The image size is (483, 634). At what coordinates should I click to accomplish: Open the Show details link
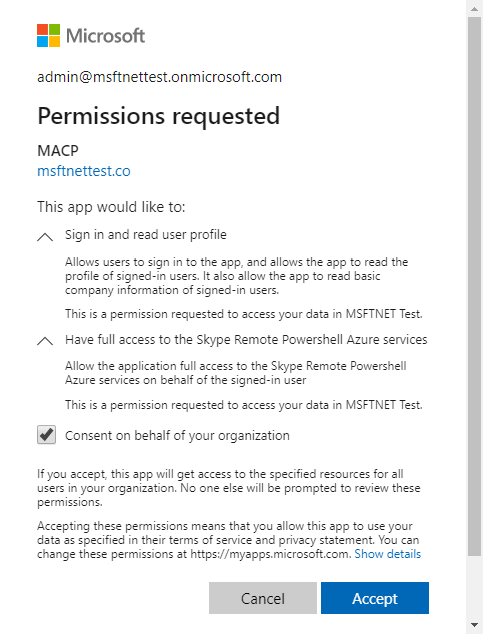tap(388, 554)
